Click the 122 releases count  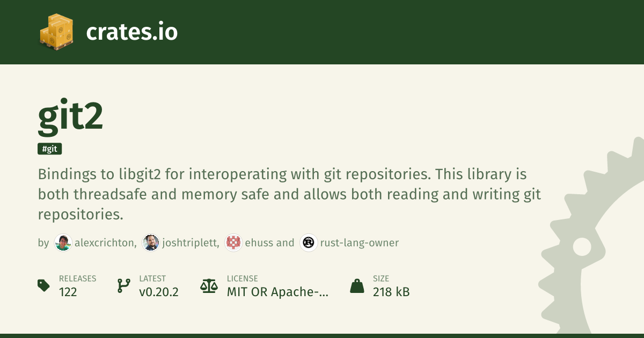(68, 292)
